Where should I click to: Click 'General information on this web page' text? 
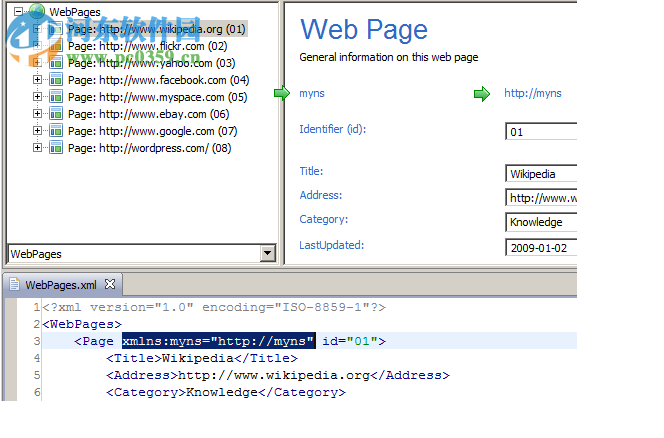[x=389, y=57]
